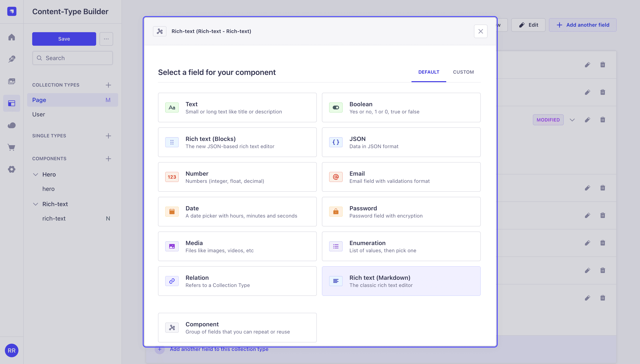Pick the Password field type
Image resolution: width=640 pixels, height=364 pixels.
pos(401,212)
